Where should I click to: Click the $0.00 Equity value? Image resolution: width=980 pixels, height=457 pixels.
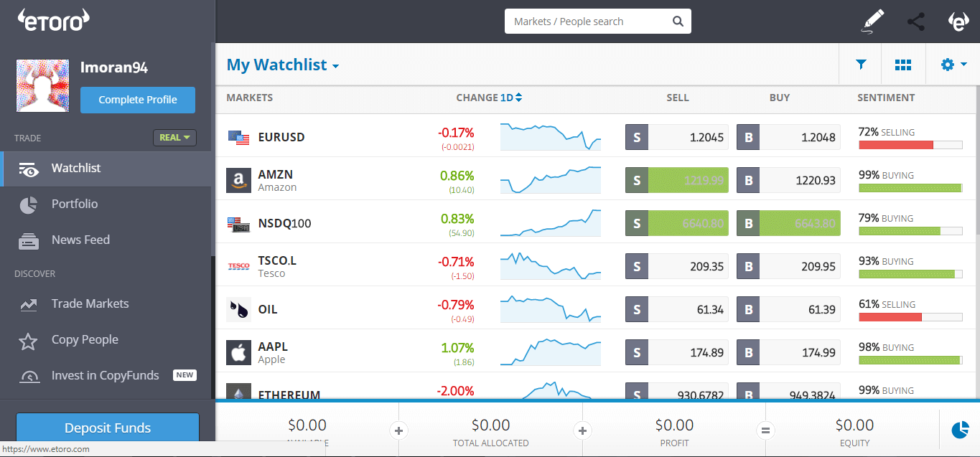click(x=855, y=425)
